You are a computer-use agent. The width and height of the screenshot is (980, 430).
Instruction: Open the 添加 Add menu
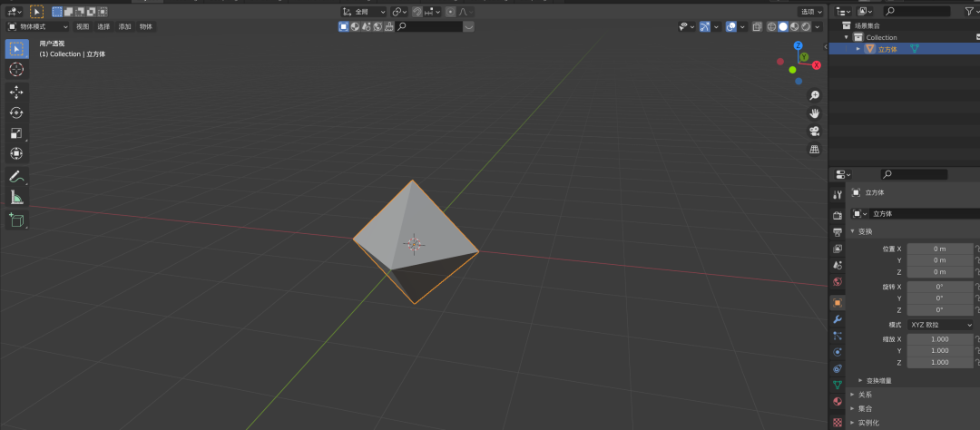tap(125, 27)
